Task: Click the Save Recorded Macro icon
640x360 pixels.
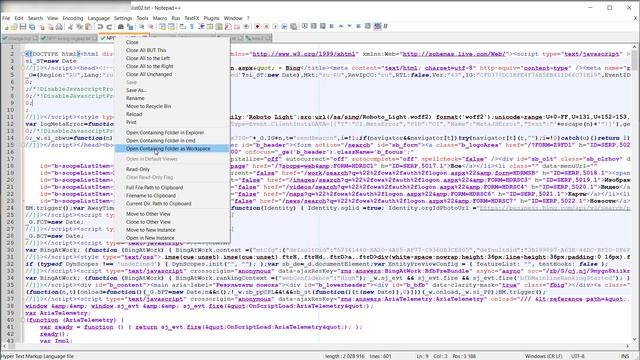Action: 293,27
